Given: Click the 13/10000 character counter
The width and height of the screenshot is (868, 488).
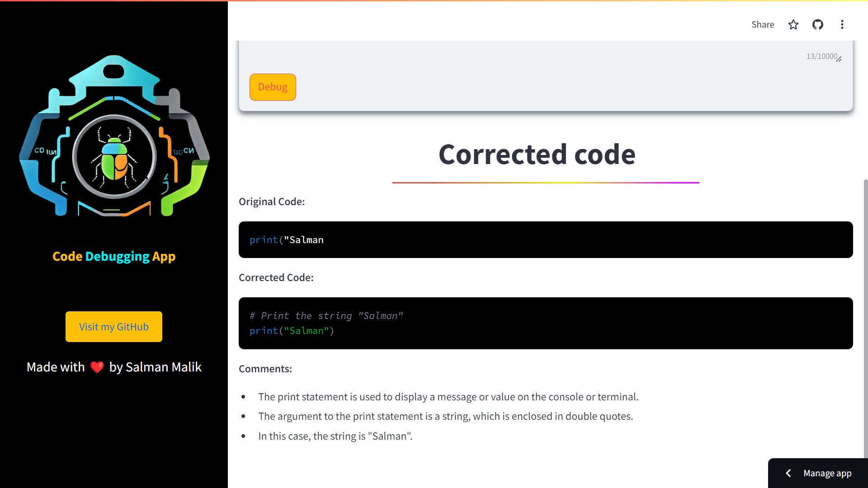Looking at the screenshot, I should (x=821, y=56).
